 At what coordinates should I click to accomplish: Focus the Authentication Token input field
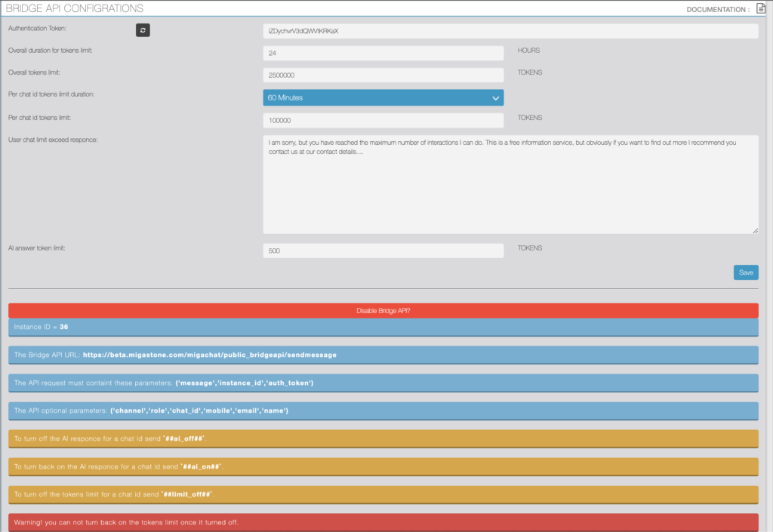(x=510, y=31)
